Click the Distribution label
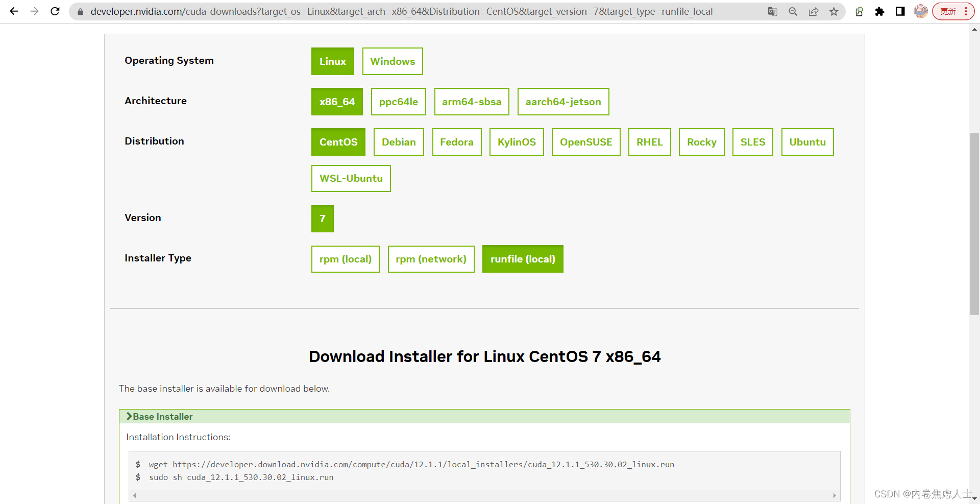 pos(154,141)
